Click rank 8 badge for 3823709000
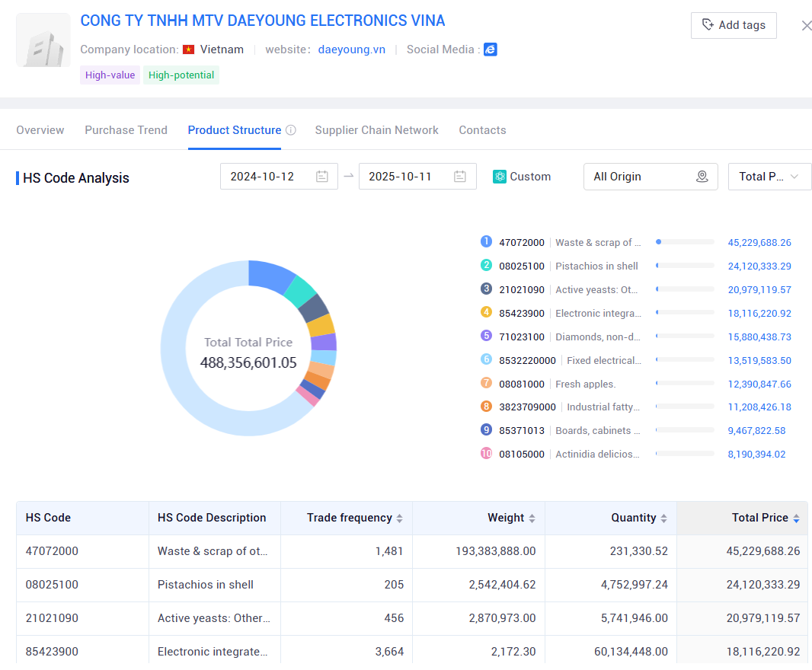 coord(486,407)
